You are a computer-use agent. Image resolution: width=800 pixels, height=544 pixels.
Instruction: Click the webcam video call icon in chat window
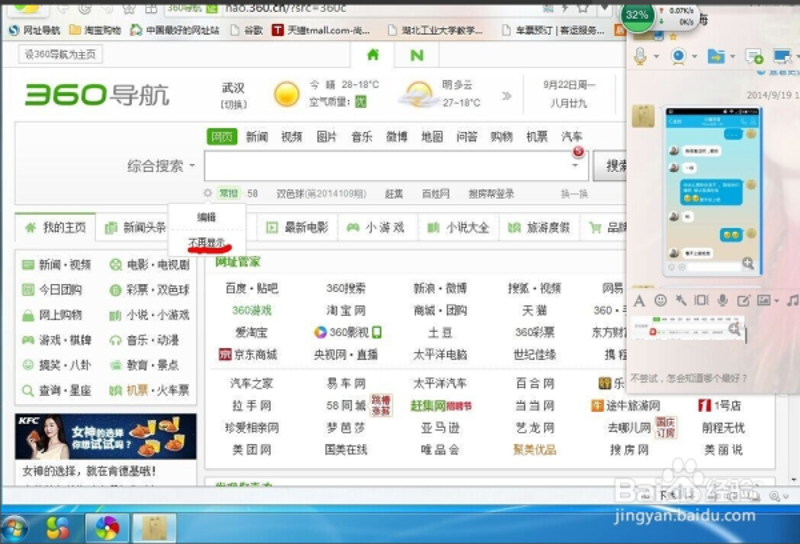(678, 56)
